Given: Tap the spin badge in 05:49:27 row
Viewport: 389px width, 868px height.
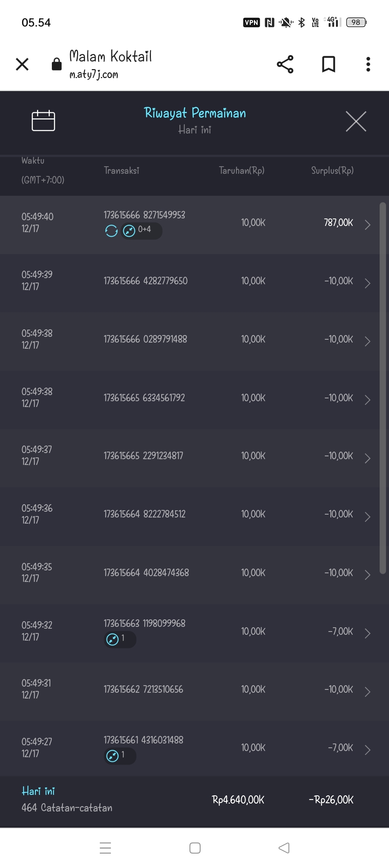Looking at the screenshot, I should pyautogui.click(x=120, y=756).
